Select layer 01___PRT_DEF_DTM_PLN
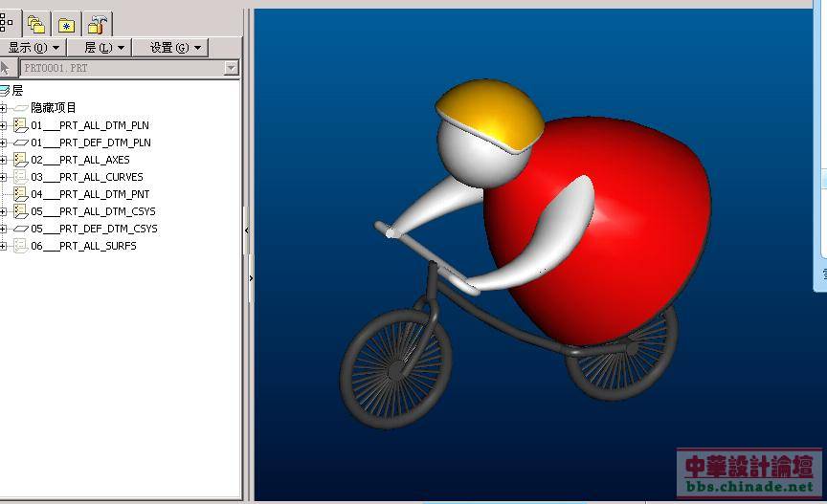Screen dimensions: 827x504 (x=91, y=142)
